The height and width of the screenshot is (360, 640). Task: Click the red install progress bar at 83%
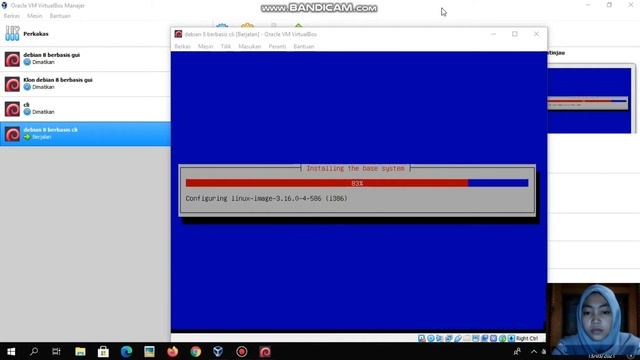327,183
